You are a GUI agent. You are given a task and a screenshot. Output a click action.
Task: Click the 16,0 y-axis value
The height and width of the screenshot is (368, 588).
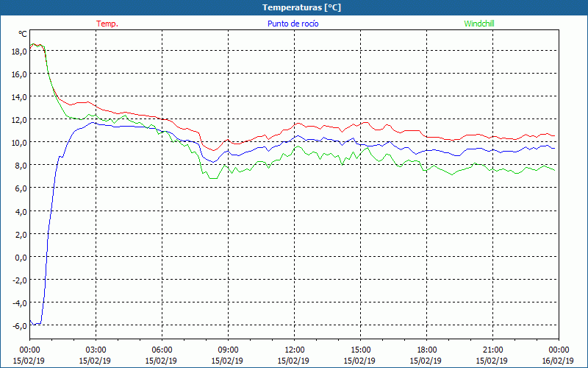pos(19,74)
